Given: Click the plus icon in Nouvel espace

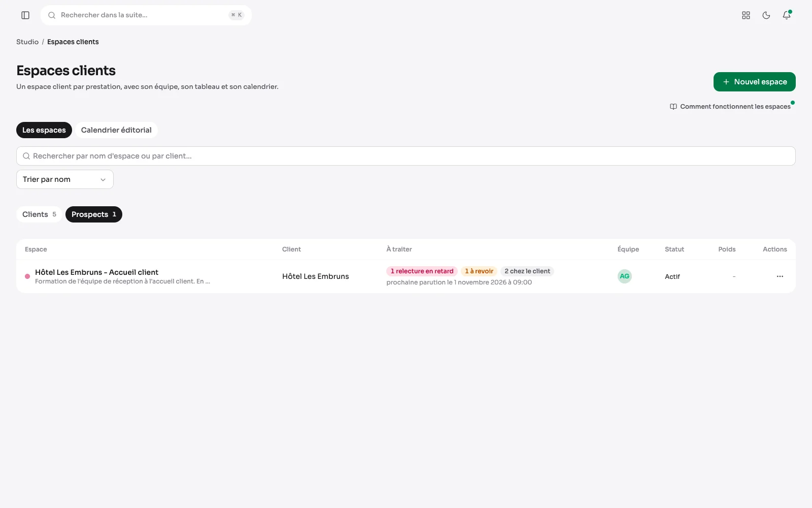Looking at the screenshot, I should click(x=726, y=82).
